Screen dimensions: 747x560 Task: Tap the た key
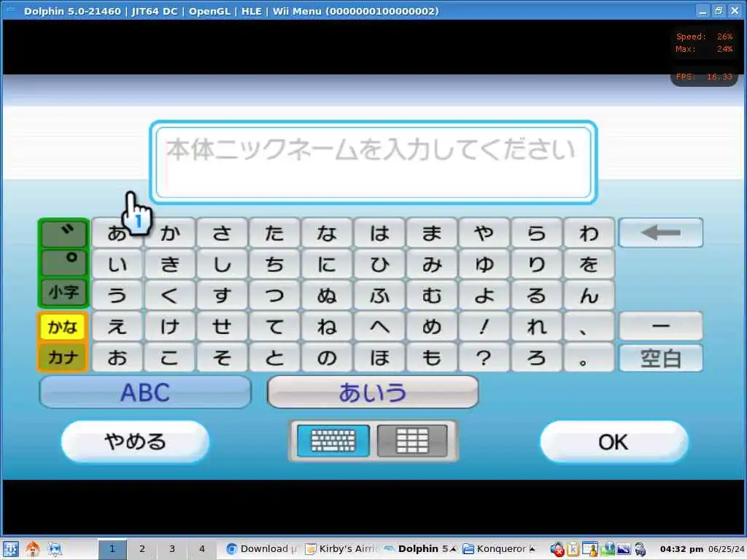click(x=274, y=233)
